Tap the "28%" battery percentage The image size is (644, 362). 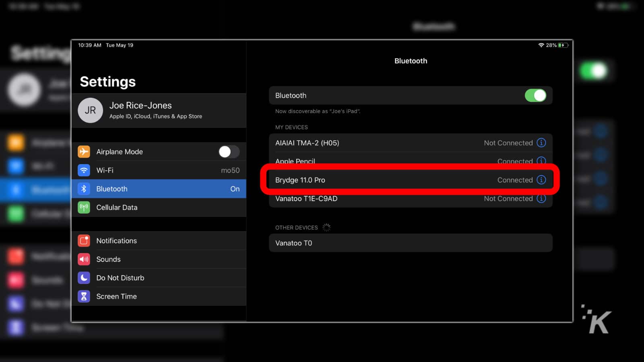click(x=551, y=45)
